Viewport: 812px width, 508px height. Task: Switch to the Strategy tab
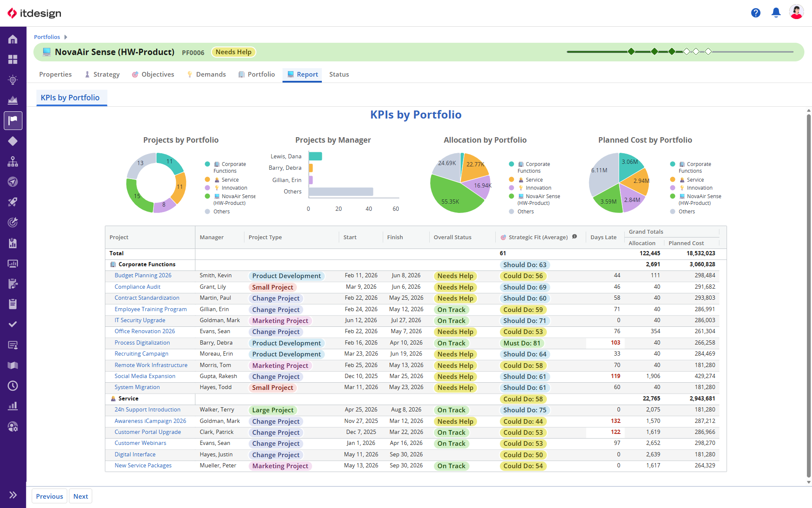pyautogui.click(x=102, y=75)
